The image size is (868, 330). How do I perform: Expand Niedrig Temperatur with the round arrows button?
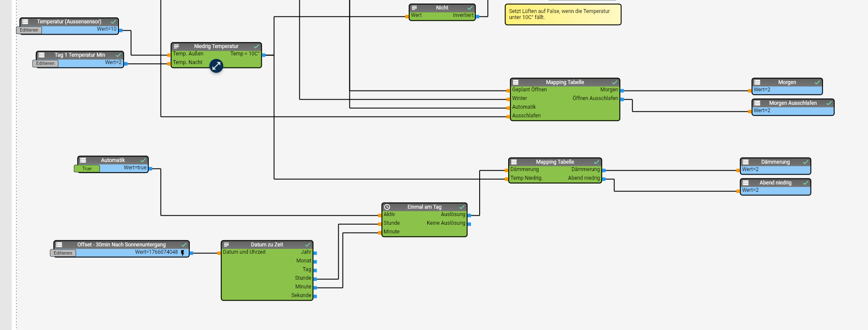pos(216,66)
